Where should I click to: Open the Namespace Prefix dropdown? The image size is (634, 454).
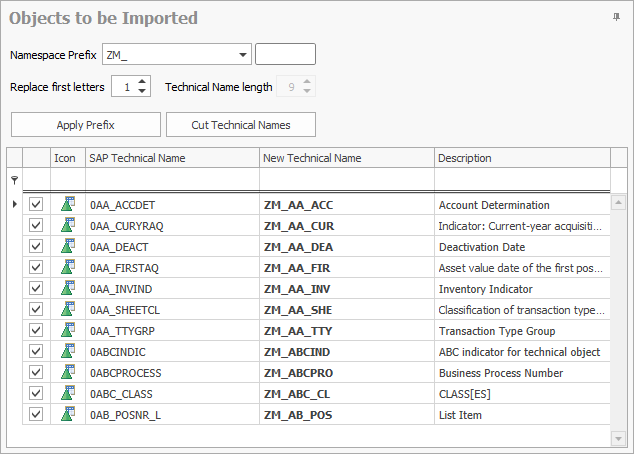click(243, 55)
